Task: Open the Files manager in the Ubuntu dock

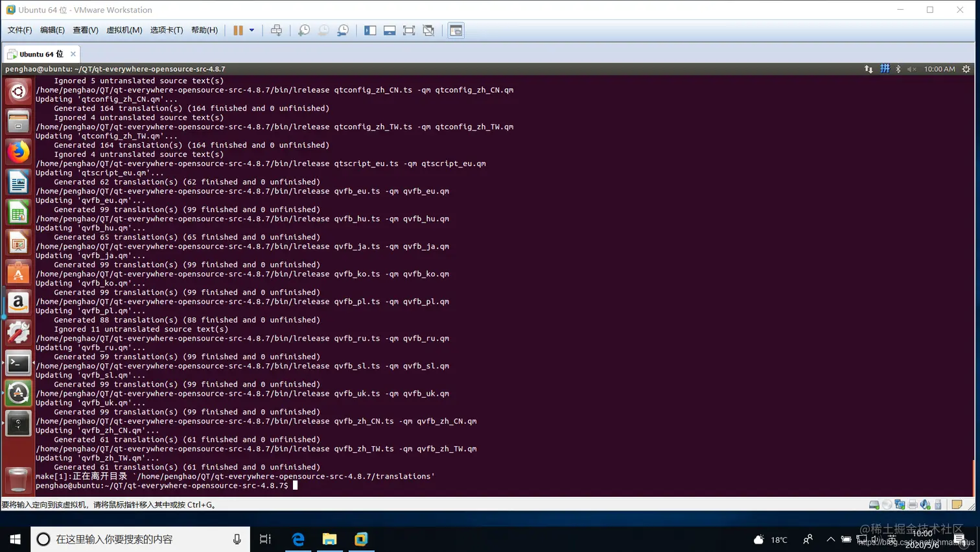Action: coord(18,122)
